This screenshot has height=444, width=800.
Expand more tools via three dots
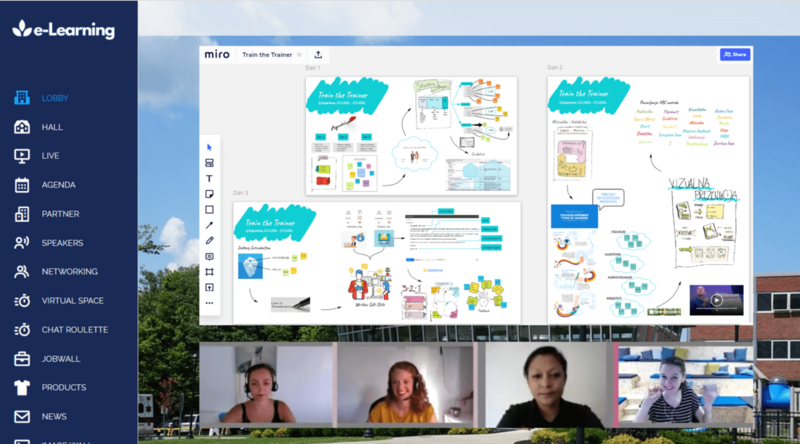click(209, 303)
